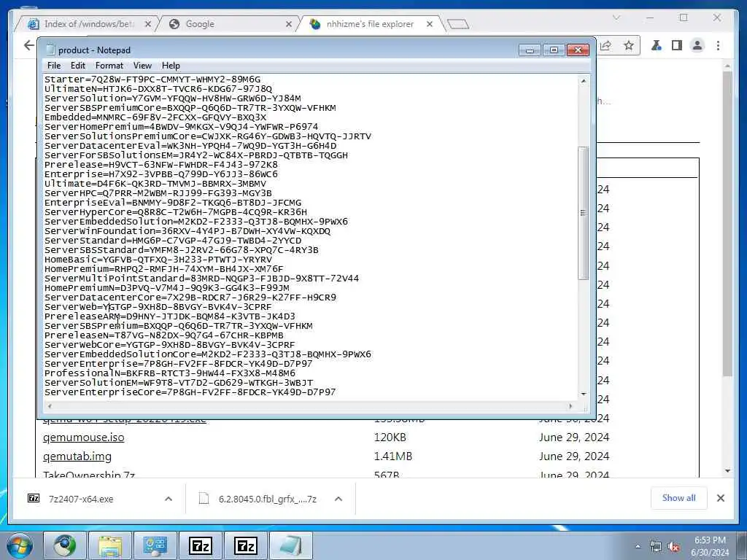Viewport: 747px width, 560px height.
Task: Close the Google browser tab
Action: (x=289, y=24)
